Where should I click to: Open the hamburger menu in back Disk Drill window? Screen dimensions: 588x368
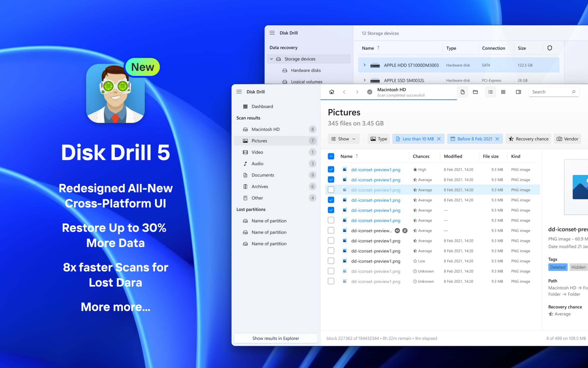coord(272,33)
